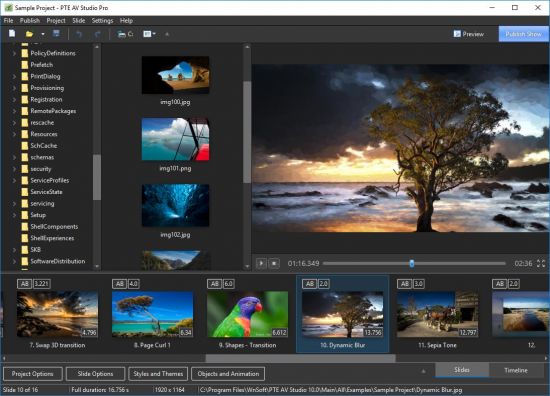
Task: Select the servicing folder in tree
Action: pos(42,203)
